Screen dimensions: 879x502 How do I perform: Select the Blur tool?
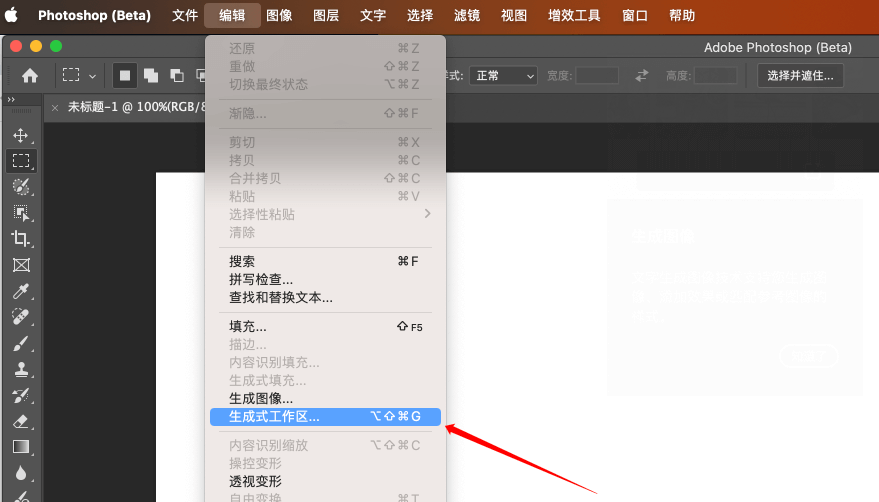(21, 473)
